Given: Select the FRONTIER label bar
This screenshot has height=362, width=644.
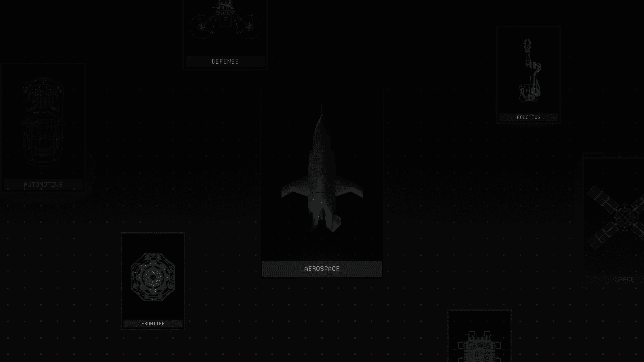Looking at the screenshot, I should 153,324.
